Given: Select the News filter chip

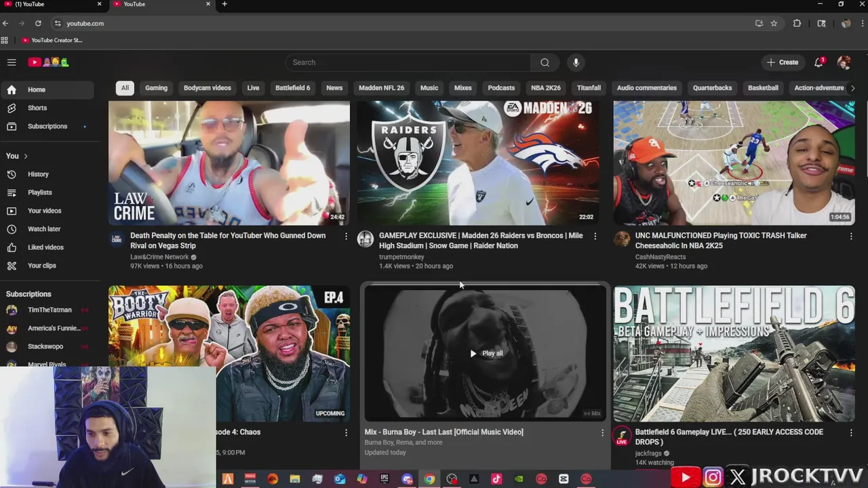Looking at the screenshot, I should (x=334, y=87).
